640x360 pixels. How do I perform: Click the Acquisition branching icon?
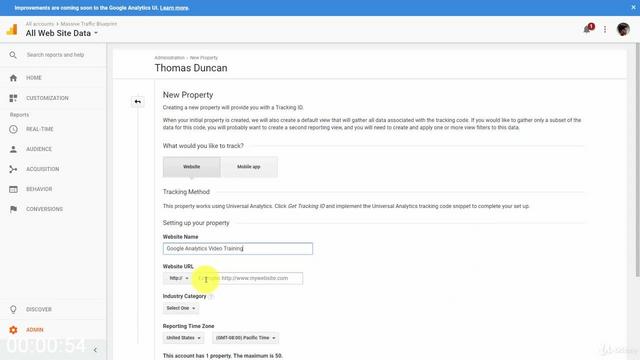(x=13, y=169)
